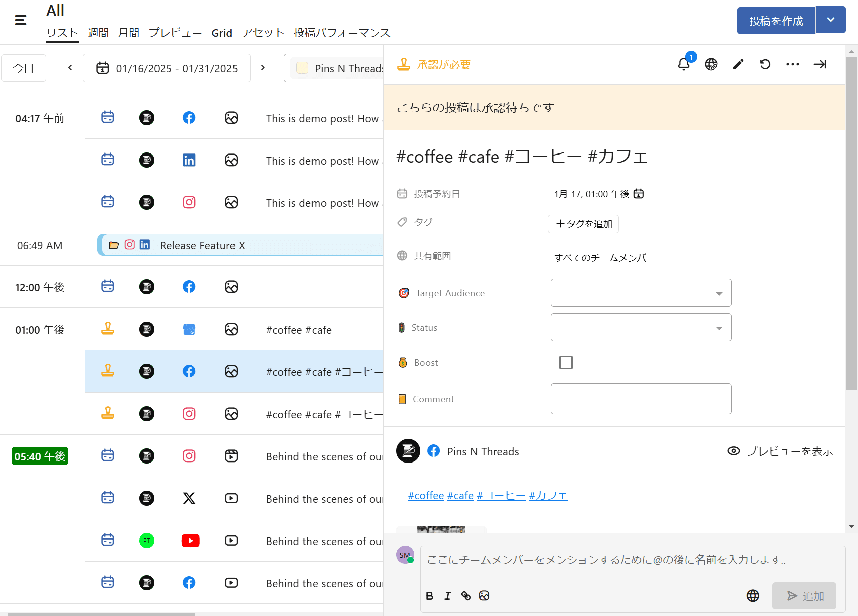Toggle italic formatting in comment box
This screenshot has width=858, height=616.
click(x=448, y=596)
